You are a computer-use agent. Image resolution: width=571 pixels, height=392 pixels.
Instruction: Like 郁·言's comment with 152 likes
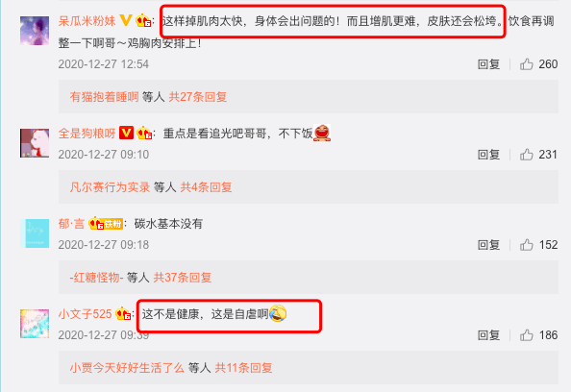pos(526,245)
